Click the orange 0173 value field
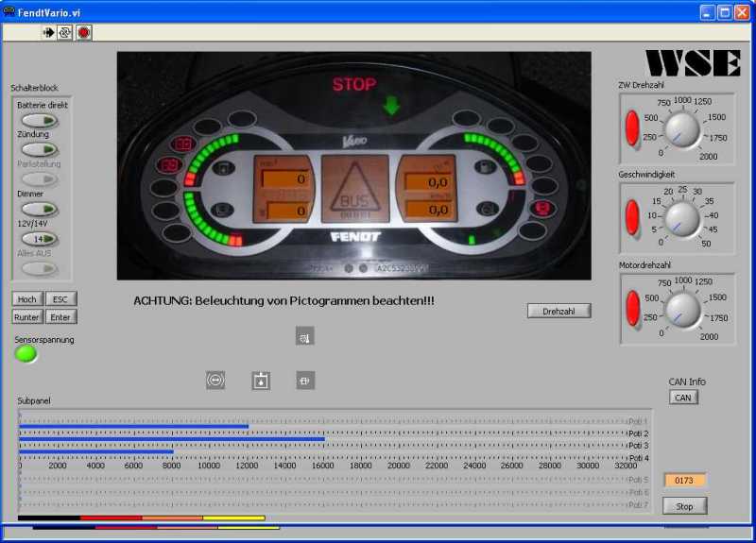The height and width of the screenshot is (543, 756). [684, 481]
